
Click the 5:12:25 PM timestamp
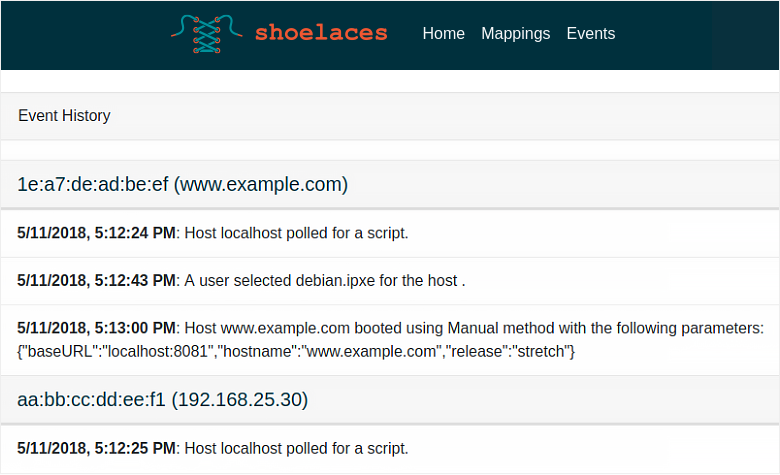(x=96, y=448)
